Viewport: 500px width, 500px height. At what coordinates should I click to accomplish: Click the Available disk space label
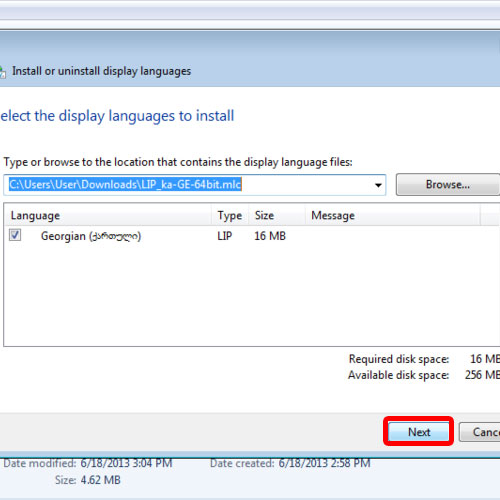398,375
